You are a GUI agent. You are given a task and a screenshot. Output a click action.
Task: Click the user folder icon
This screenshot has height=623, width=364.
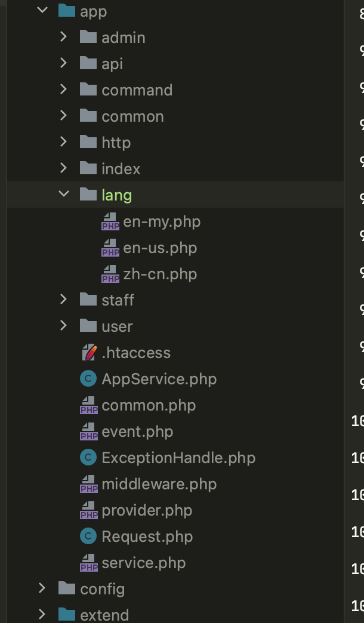pos(88,325)
